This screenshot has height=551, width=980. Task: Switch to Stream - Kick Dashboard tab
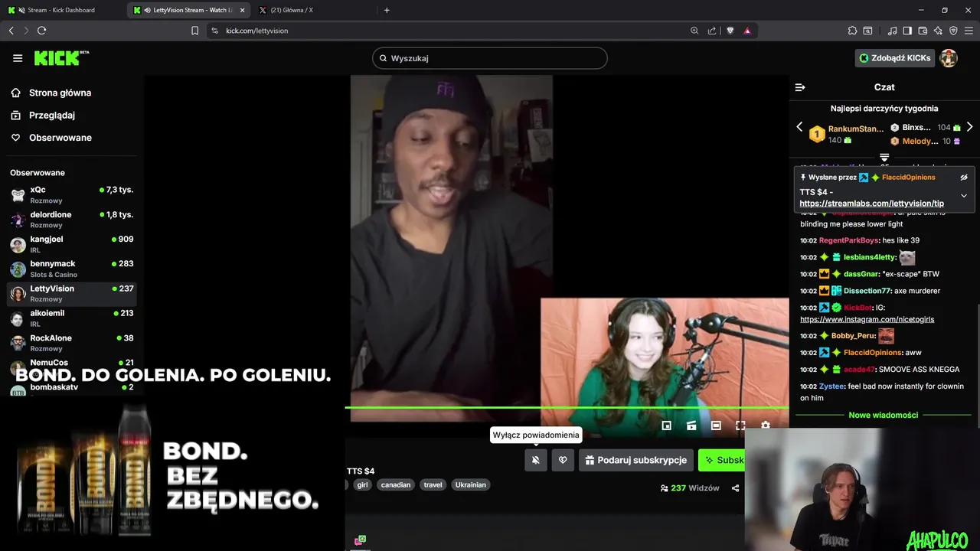click(61, 10)
